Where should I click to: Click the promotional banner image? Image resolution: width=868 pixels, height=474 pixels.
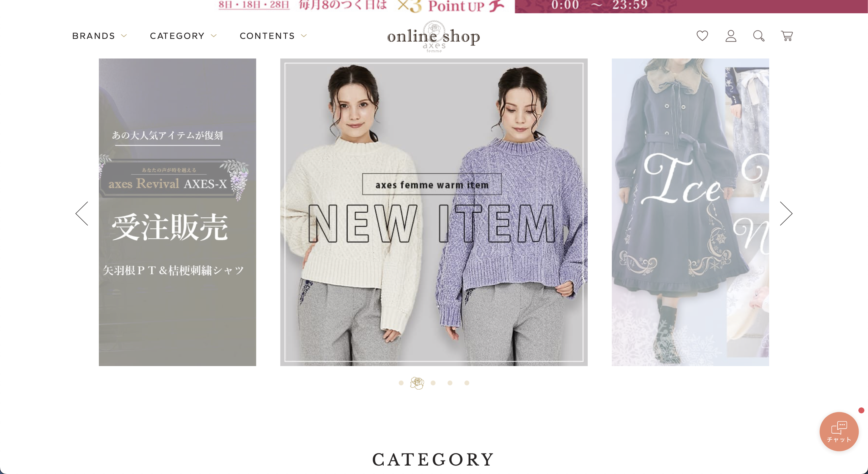[434, 6]
